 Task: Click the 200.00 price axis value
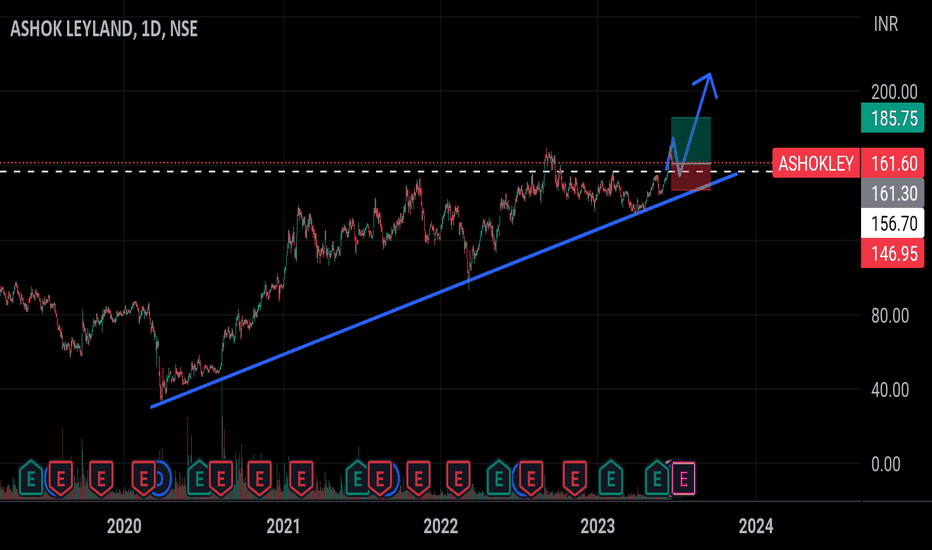tap(894, 92)
